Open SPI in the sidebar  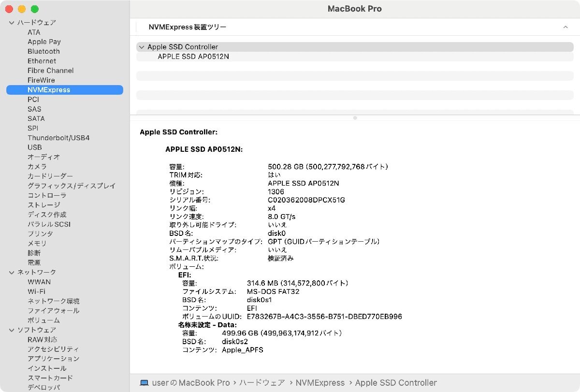pyautogui.click(x=33, y=128)
